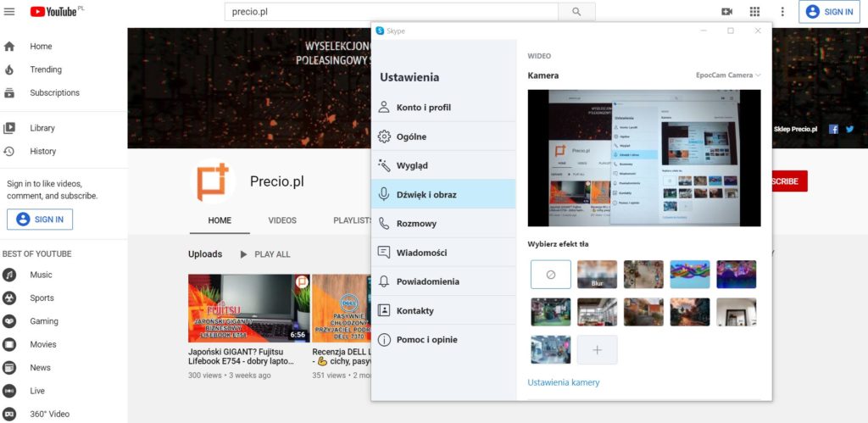Open Ogólne settings in Skype
Image resolution: width=868 pixels, height=423 pixels.
coord(443,136)
